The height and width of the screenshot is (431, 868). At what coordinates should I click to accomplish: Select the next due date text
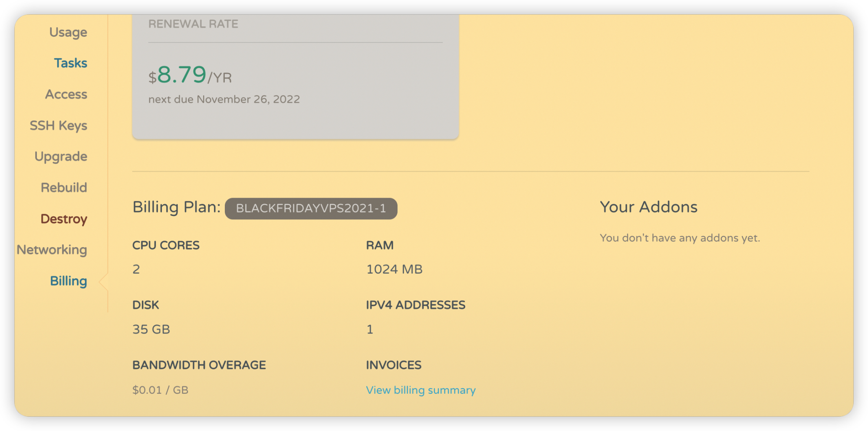(x=224, y=99)
